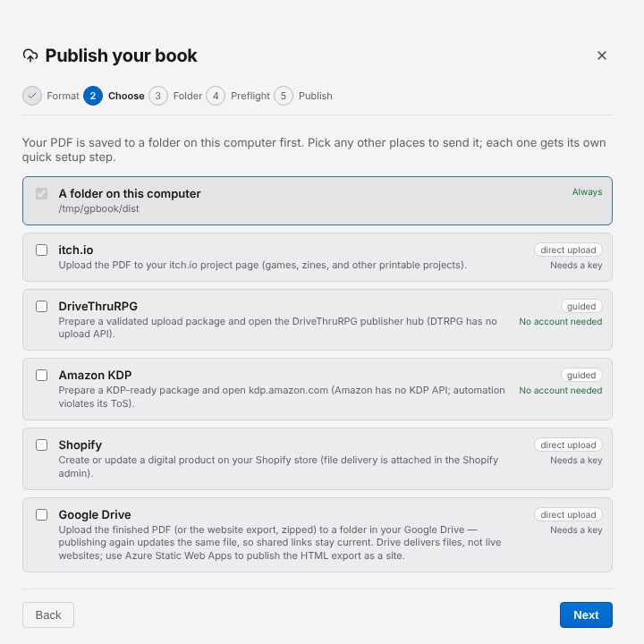This screenshot has width=644, height=644.
Task: Enable the Google Drive checkbox
Action: (x=41, y=514)
